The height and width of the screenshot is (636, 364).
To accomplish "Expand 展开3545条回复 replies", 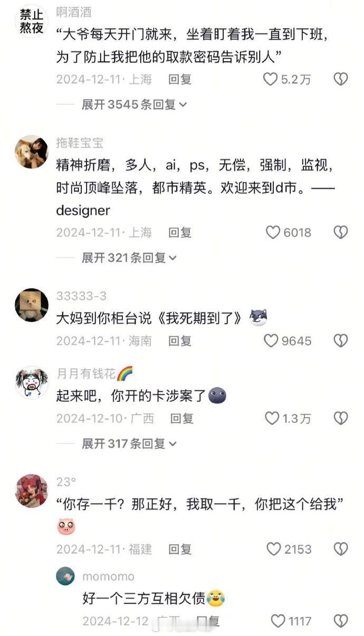I will (x=135, y=105).
